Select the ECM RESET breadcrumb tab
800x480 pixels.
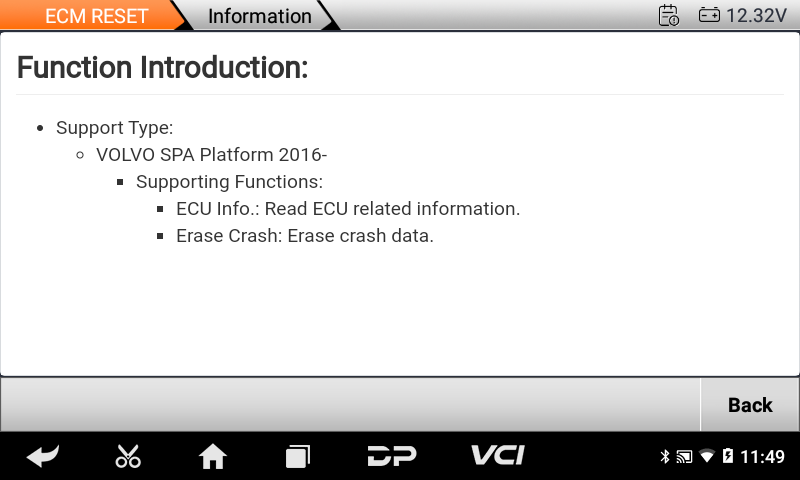point(96,16)
